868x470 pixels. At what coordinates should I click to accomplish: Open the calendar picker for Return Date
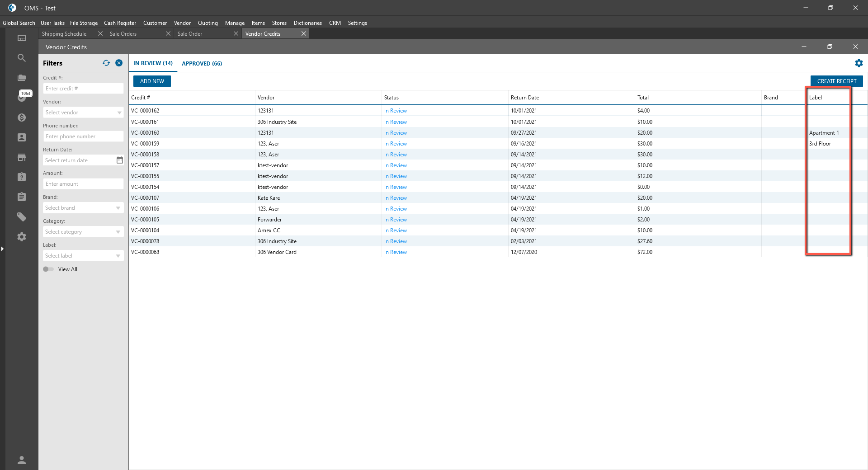click(x=120, y=160)
